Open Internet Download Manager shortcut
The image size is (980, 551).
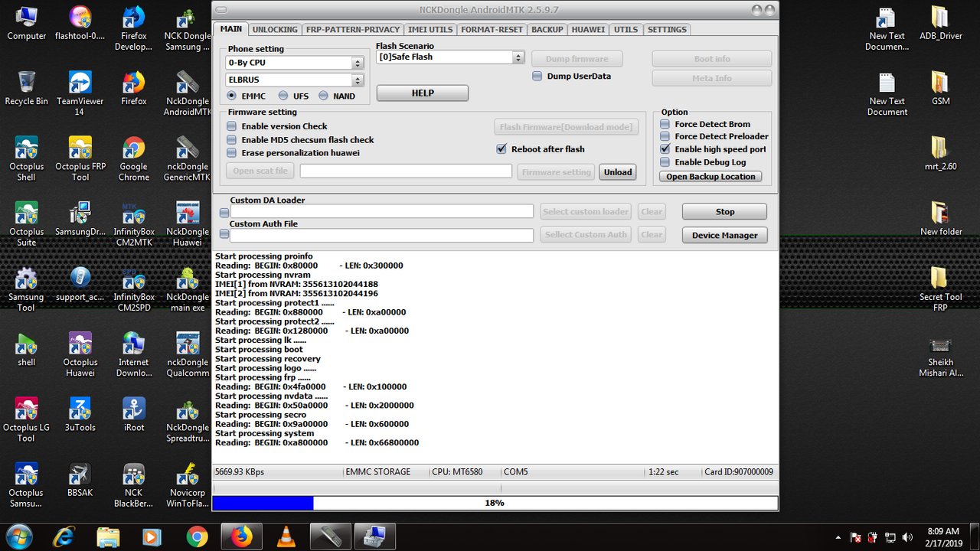tap(134, 354)
